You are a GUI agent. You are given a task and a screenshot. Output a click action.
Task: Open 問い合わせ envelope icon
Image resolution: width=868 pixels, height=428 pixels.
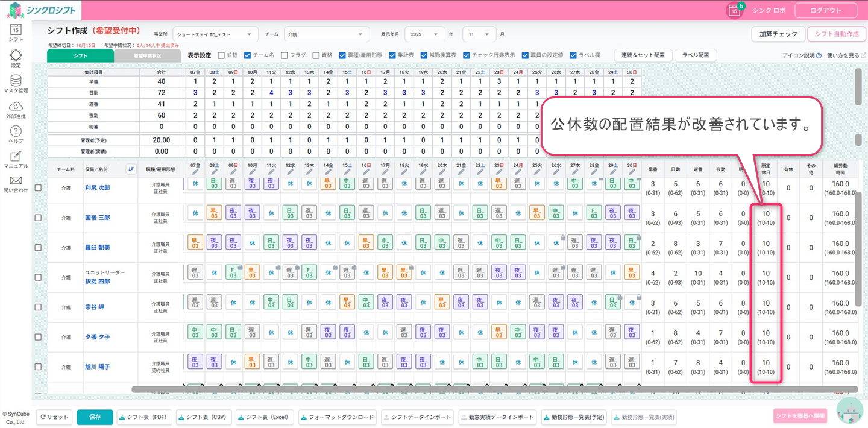16,181
